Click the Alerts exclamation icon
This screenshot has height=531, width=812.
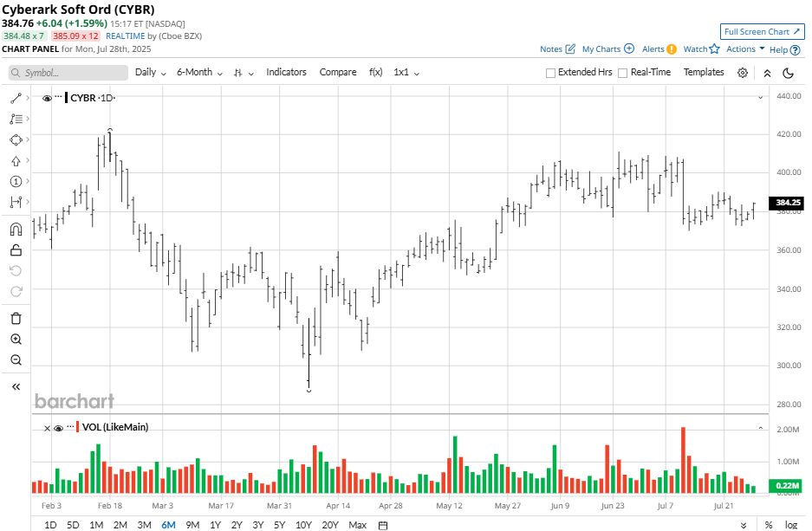[671, 49]
